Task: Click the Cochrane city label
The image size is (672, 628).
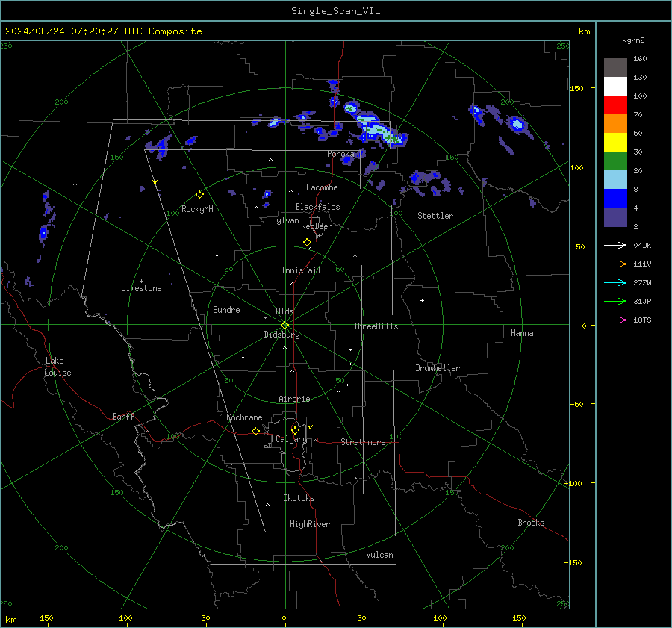Action: pyautogui.click(x=244, y=417)
